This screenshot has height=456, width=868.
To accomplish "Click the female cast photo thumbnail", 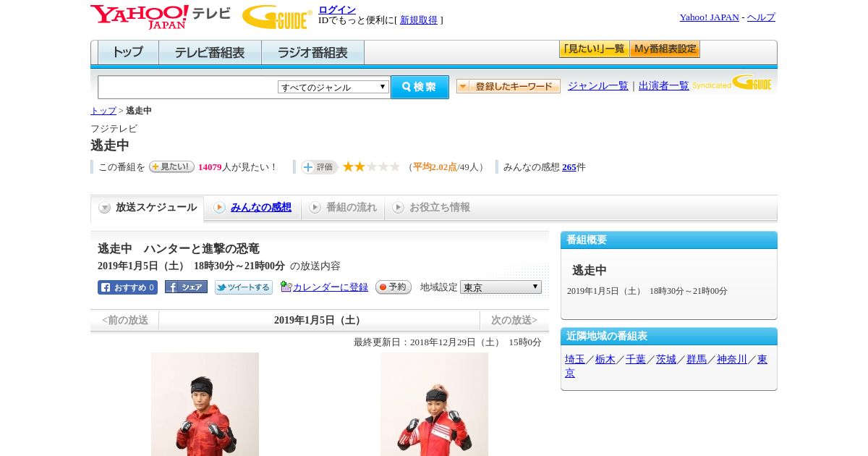I will pos(434,404).
